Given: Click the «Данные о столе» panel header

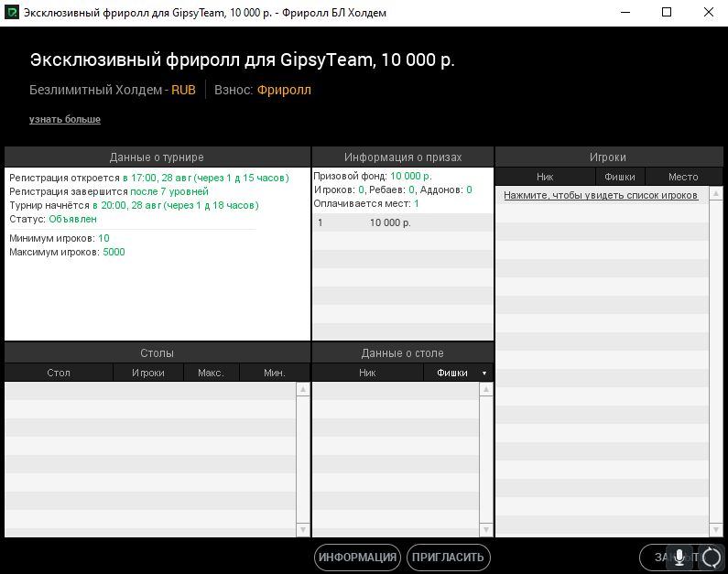Looking at the screenshot, I should coord(403,353).
